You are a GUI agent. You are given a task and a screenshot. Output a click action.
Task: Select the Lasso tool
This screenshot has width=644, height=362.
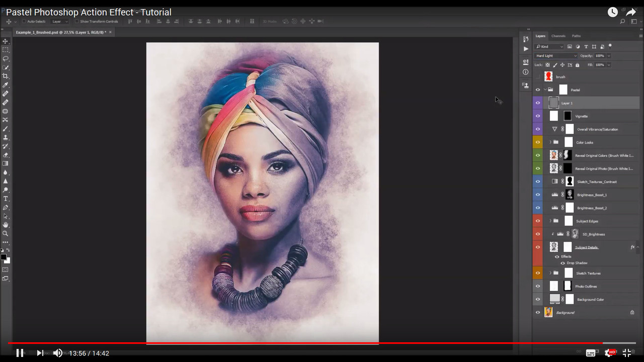tap(6, 58)
